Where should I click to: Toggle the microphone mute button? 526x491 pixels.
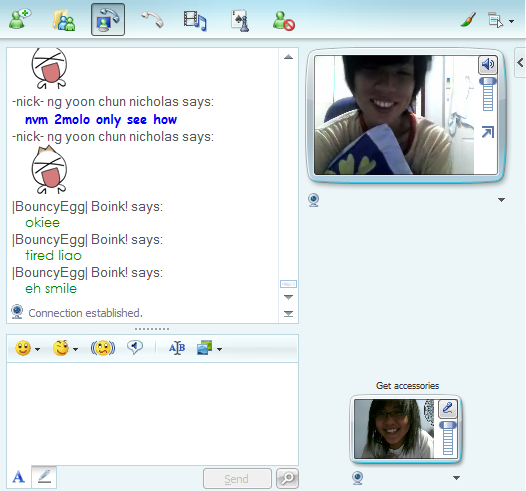pyautogui.click(x=448, y=409)
